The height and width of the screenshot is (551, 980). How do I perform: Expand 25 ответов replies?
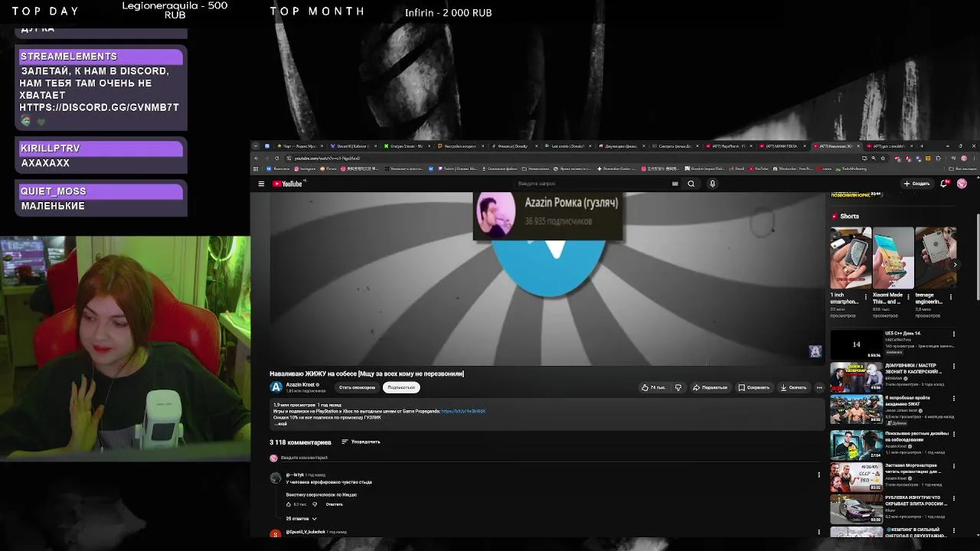pyautogui.click(x=302, y=519)
